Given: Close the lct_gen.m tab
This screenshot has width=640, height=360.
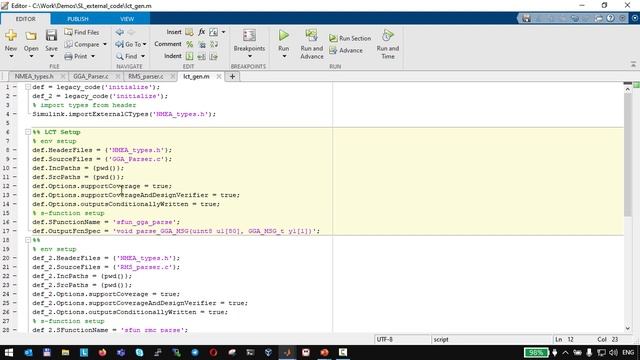Looking at the screenshot, I should click(x=219, y=76).
